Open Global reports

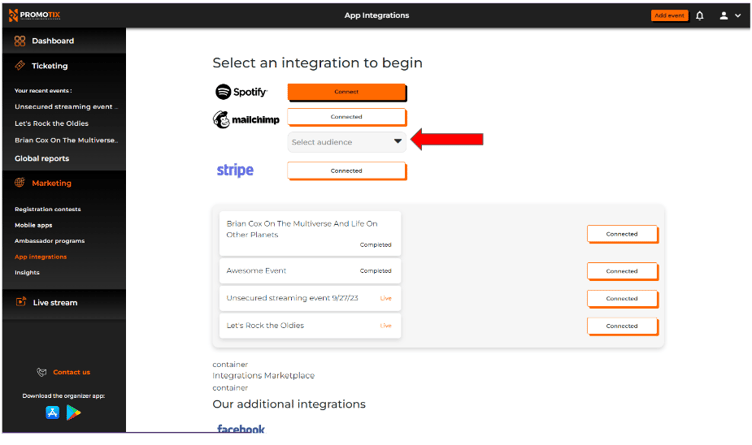(42, 158)
